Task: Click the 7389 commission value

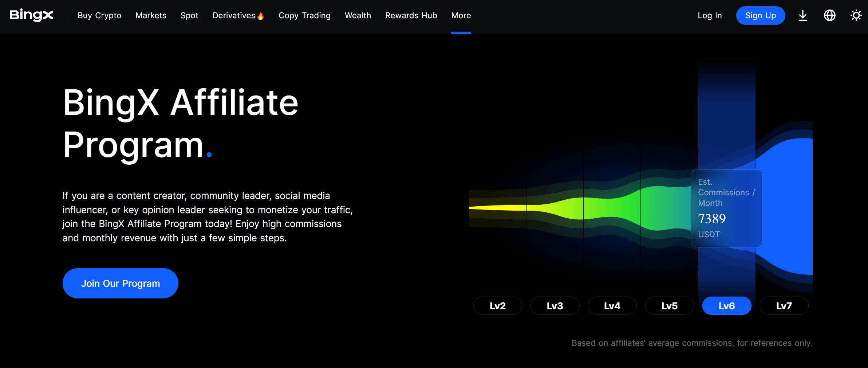Action: pos(712,219)
